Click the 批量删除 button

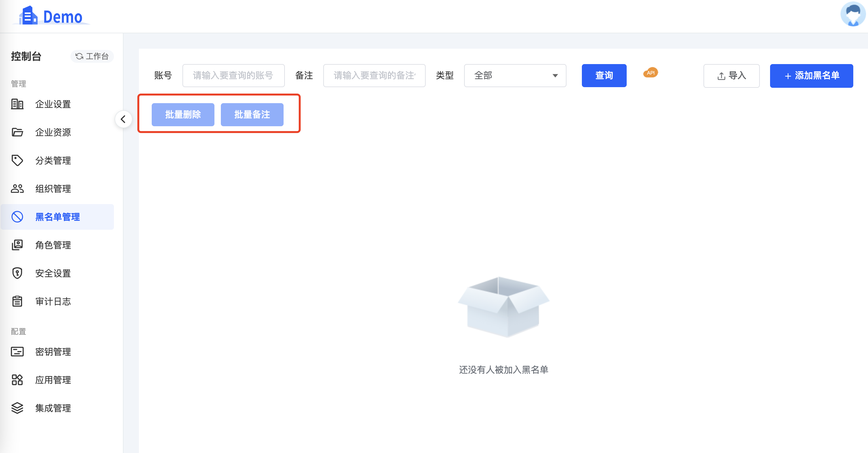[183, 115]
